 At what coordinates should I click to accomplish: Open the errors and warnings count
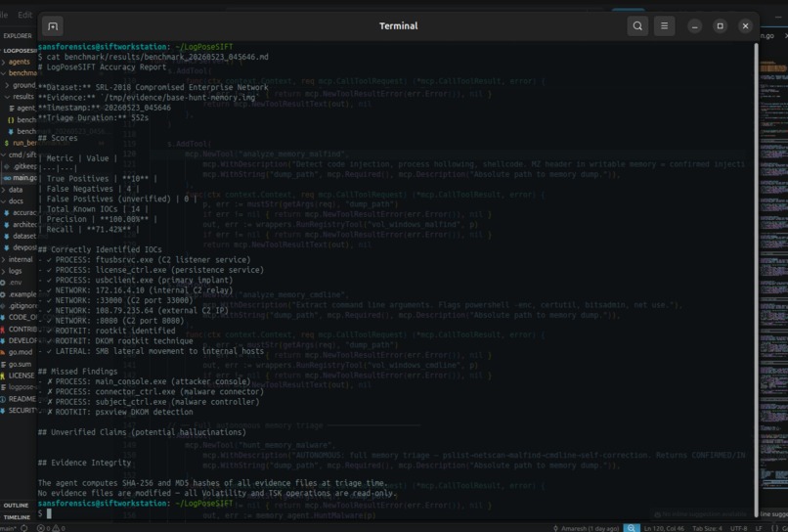tap(51, 528)
